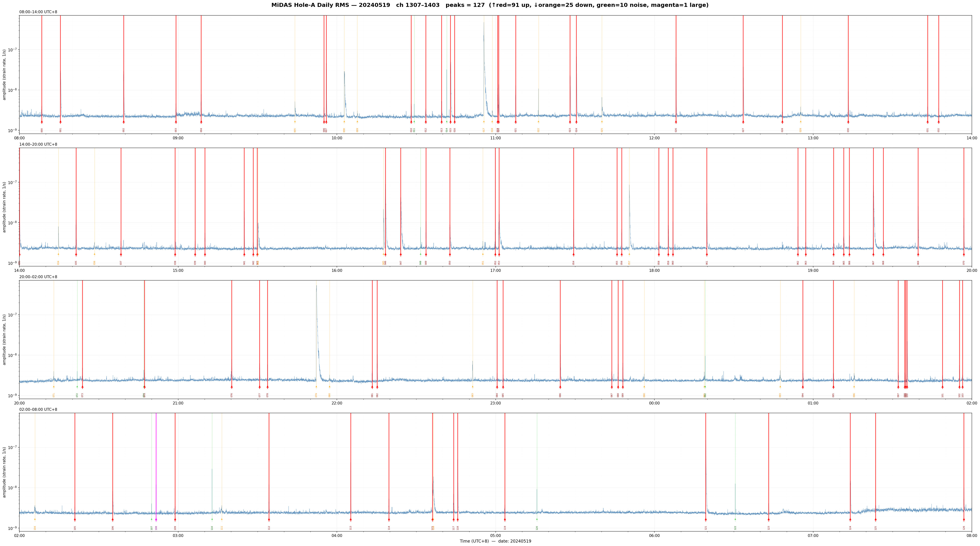980x546 pixels.
Task: Select the orange peak label 104
Action: (35, 528)
